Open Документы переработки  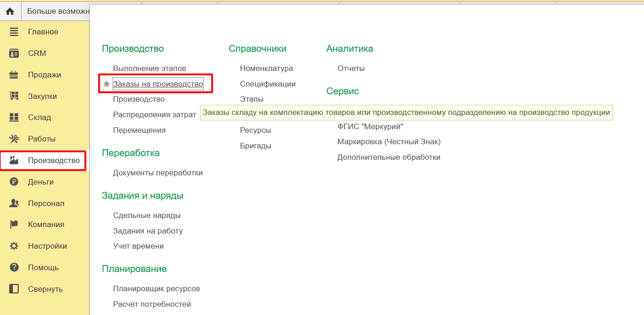pos(158,173)
